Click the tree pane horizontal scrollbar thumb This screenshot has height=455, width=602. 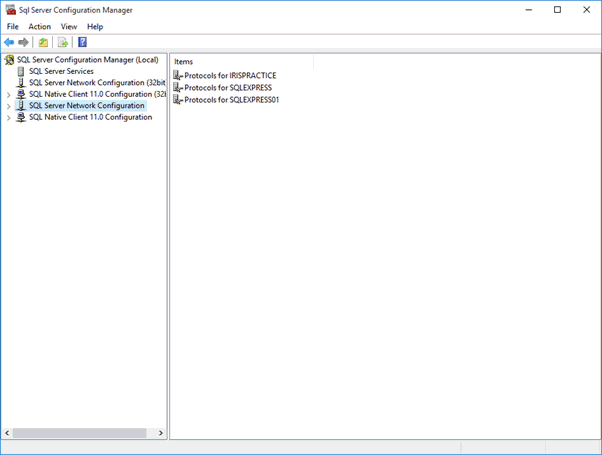point(79,433)
